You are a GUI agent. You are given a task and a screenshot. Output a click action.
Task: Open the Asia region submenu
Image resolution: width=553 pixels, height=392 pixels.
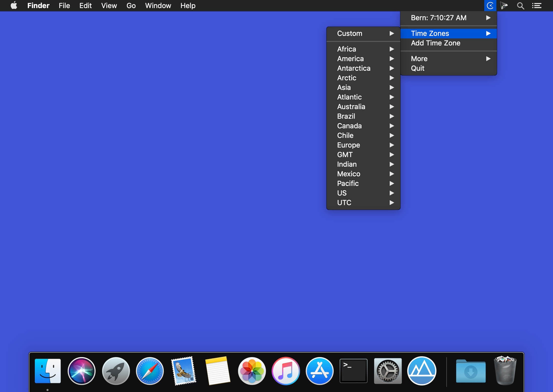pyautogui.click(x=363, y=87)
